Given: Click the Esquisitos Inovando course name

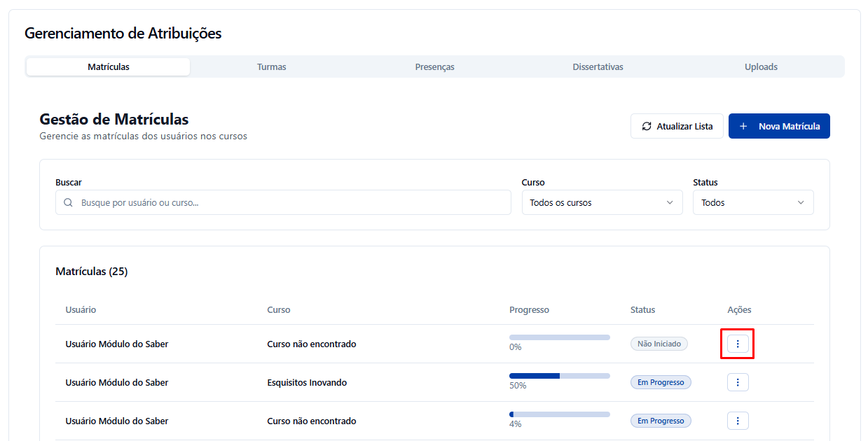Looking at the screenshot, I should click(x=307, y=383).
